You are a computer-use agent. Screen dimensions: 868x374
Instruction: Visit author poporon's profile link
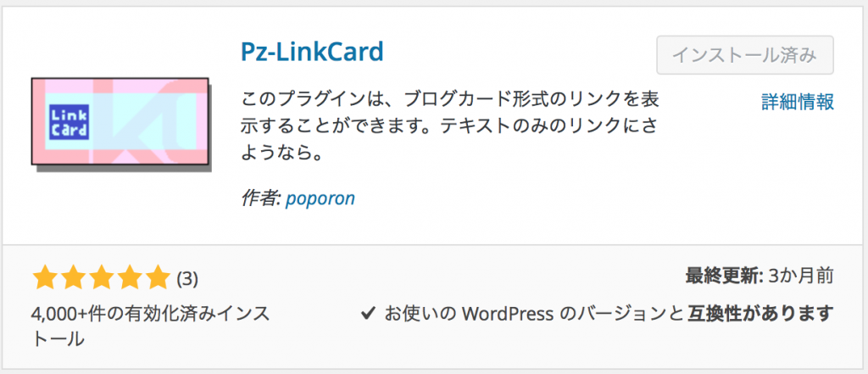[320, 198]
